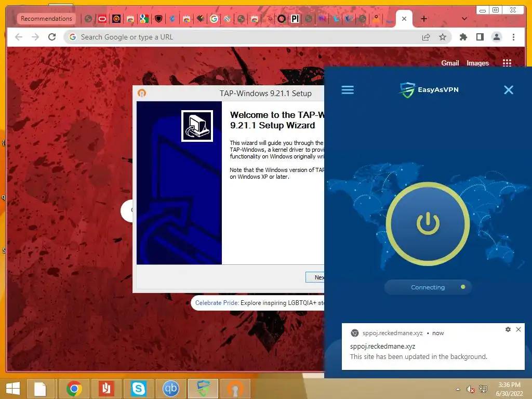Open the orange keyhole installer on taskbar
Image resolution: width=532 pixels, height=399 pixels.
[x=235, y=389]
